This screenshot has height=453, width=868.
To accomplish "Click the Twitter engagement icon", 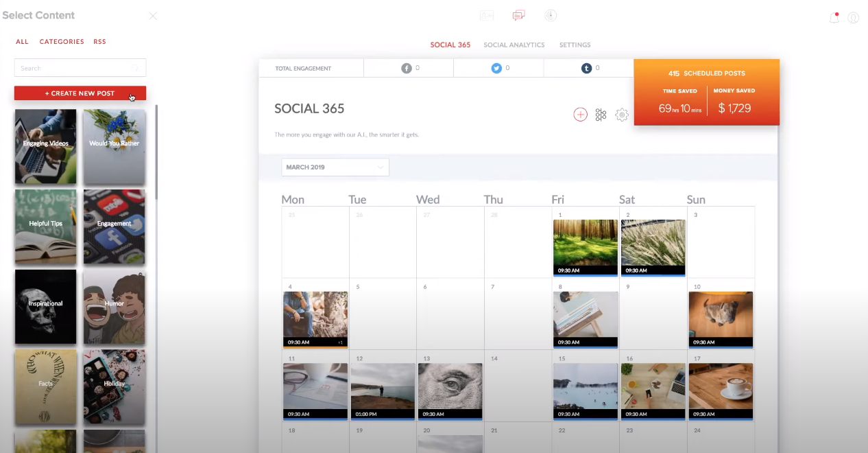I will coord(496,69).
